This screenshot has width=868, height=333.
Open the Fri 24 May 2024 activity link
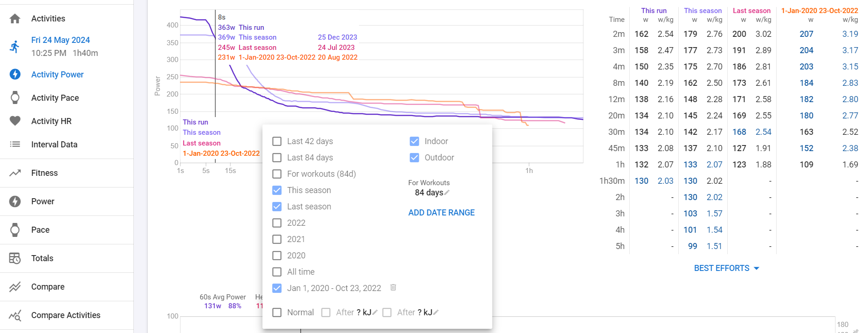pos(61,40)
